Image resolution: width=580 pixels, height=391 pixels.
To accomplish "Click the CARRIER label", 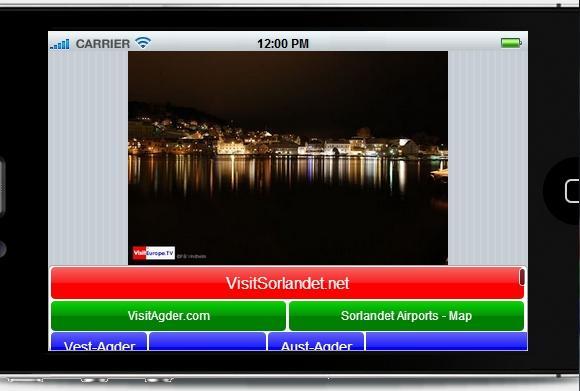I will 103,44.
